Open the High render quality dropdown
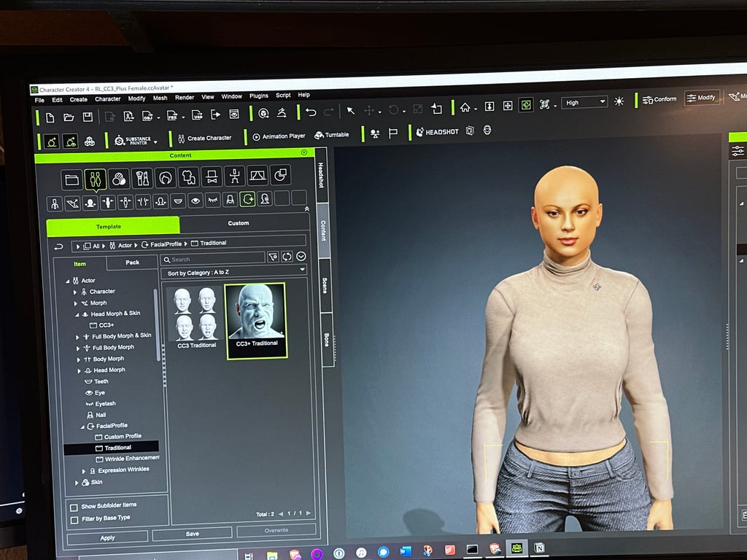Viewport: 747px width, 560px height. (x=584, y=102)
